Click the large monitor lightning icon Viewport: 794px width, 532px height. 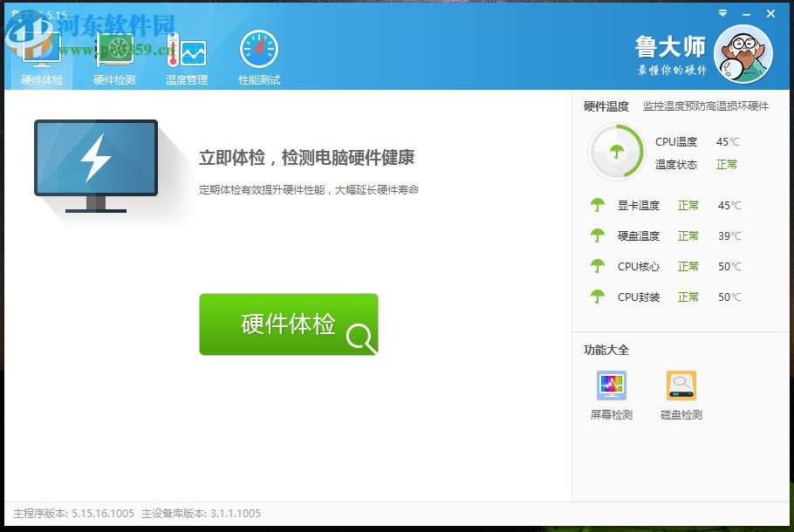click(x=96, y=166)
